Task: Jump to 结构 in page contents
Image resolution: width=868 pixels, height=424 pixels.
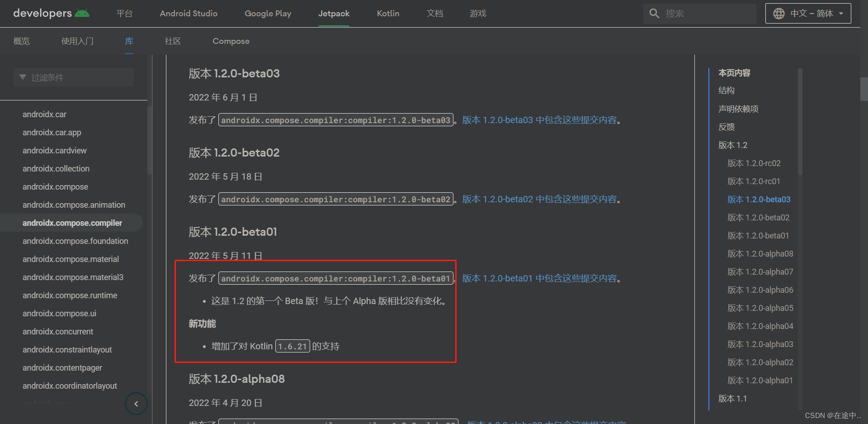Action: click(x=726, y=91)
